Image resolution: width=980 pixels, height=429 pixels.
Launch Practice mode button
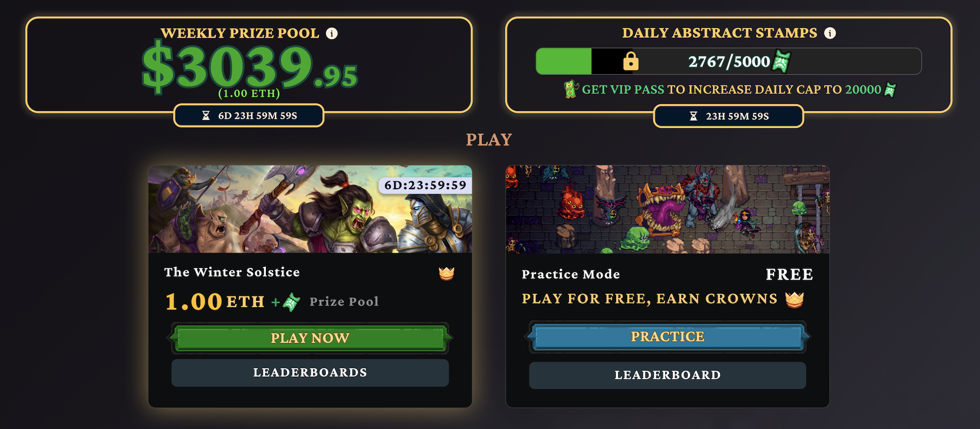[x=667, y=337]
